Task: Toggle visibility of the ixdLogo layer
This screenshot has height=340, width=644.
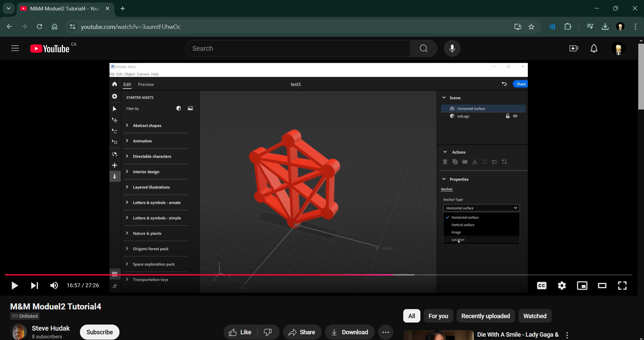Action: click(x=516, y=116)
